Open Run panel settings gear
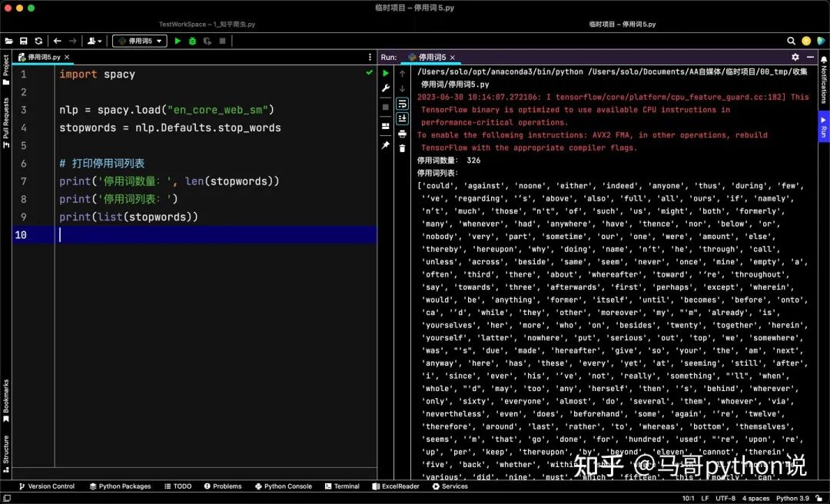830x504 pixels. [x=795, y=57]
